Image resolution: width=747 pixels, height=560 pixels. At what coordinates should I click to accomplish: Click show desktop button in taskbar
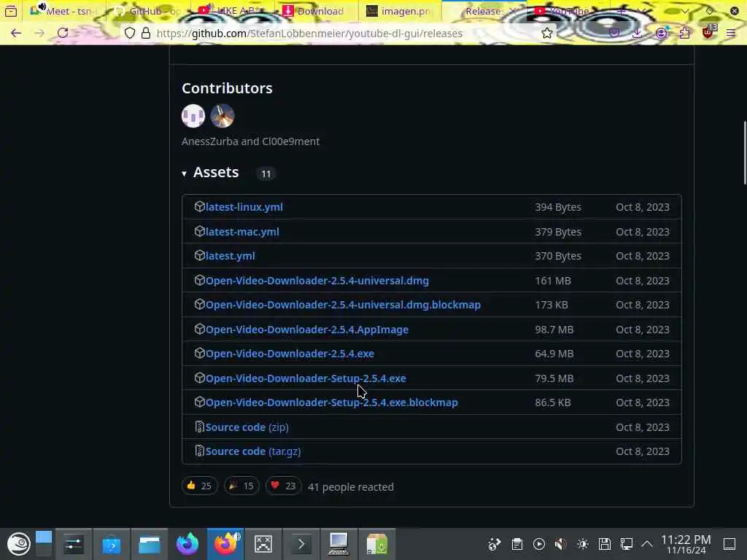729,544
